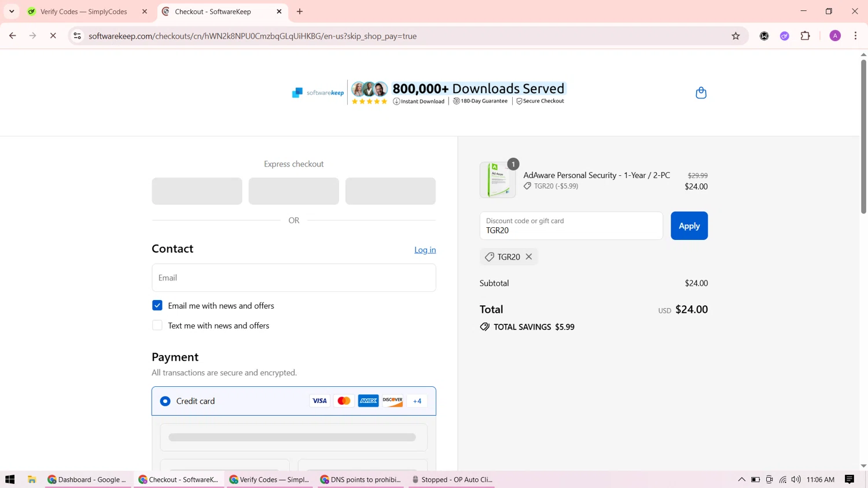Open the Windows Start menu
The height and width of the screenshot is (488, 868).
coord(10,479)
